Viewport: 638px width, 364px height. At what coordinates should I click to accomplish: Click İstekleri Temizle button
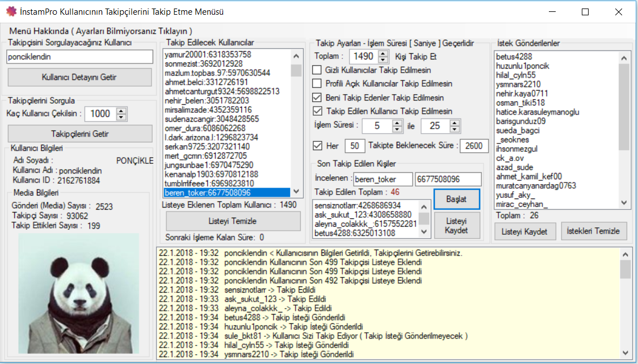point(593,231)
